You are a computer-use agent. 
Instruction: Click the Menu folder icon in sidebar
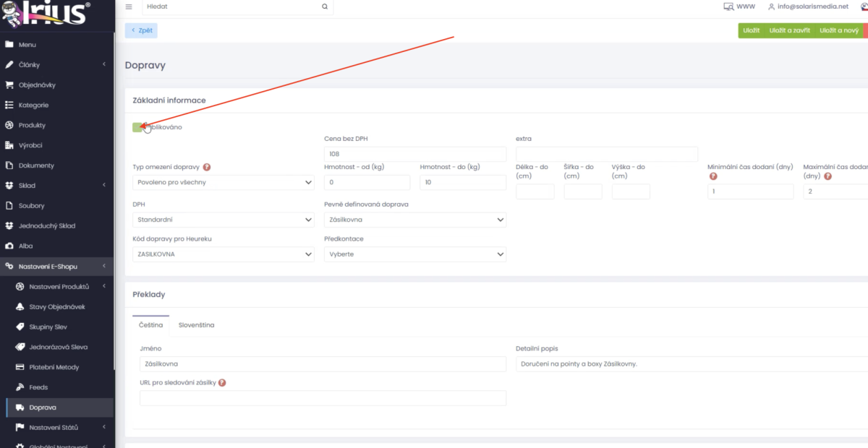click(x=9, y=45)
